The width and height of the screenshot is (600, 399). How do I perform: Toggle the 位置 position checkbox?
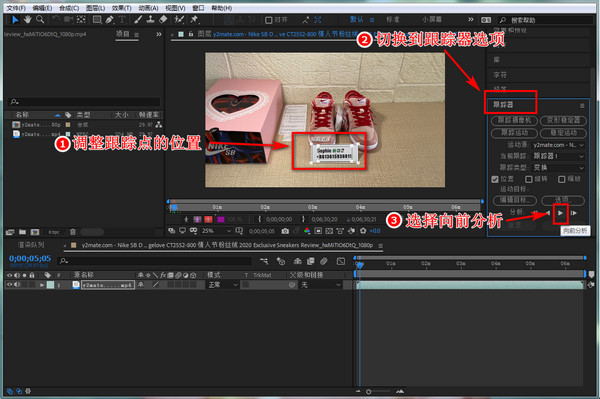click(x=495, y=179)
